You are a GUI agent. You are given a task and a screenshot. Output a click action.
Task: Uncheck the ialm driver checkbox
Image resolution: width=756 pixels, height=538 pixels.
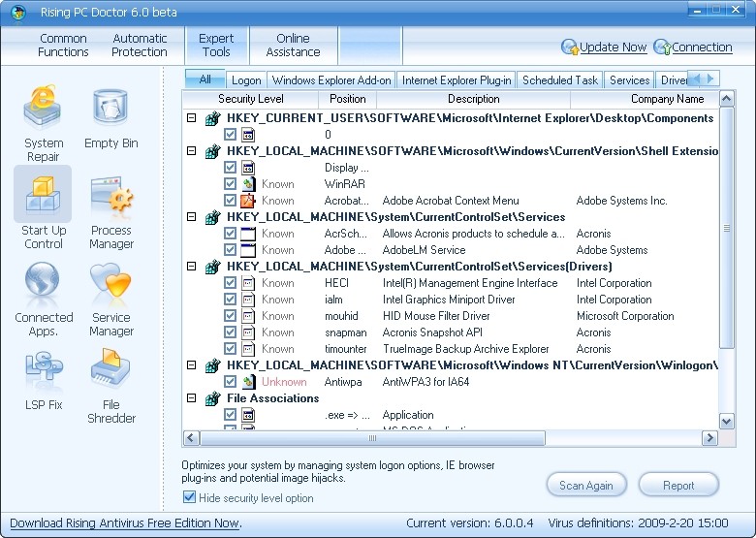[230, 300]
